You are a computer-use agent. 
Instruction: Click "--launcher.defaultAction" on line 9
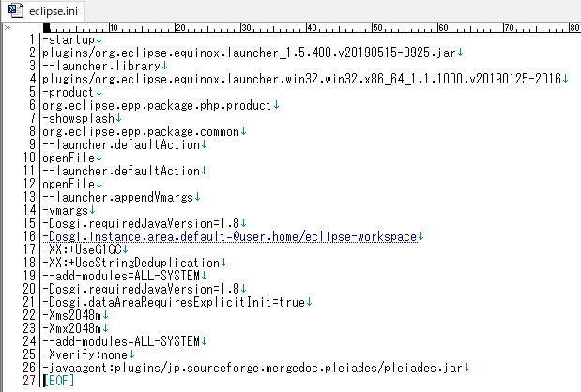[x=121, y=144]
